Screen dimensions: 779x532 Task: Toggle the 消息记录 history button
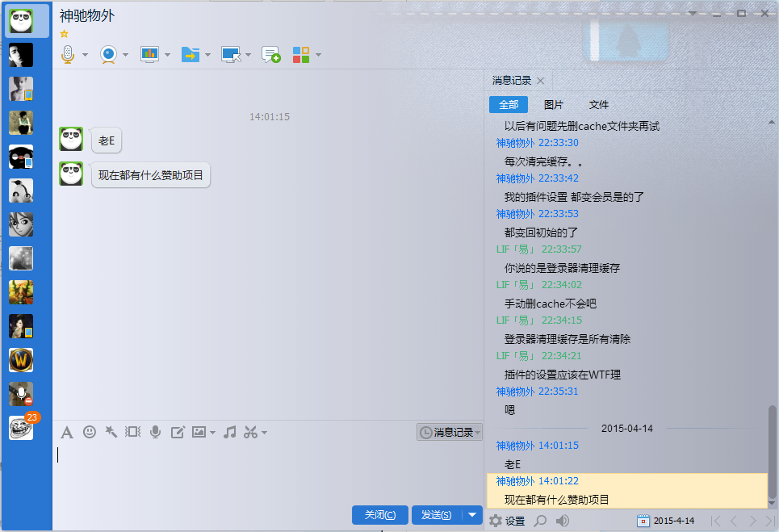449,432
